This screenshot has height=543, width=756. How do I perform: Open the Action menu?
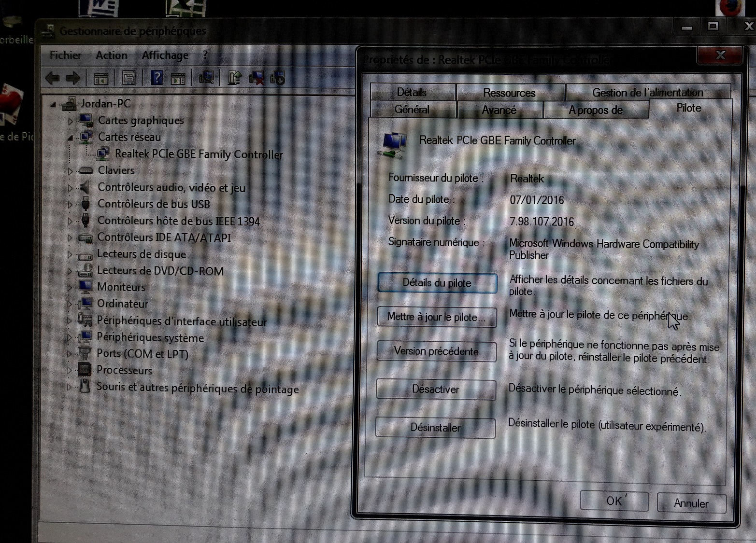111,56
